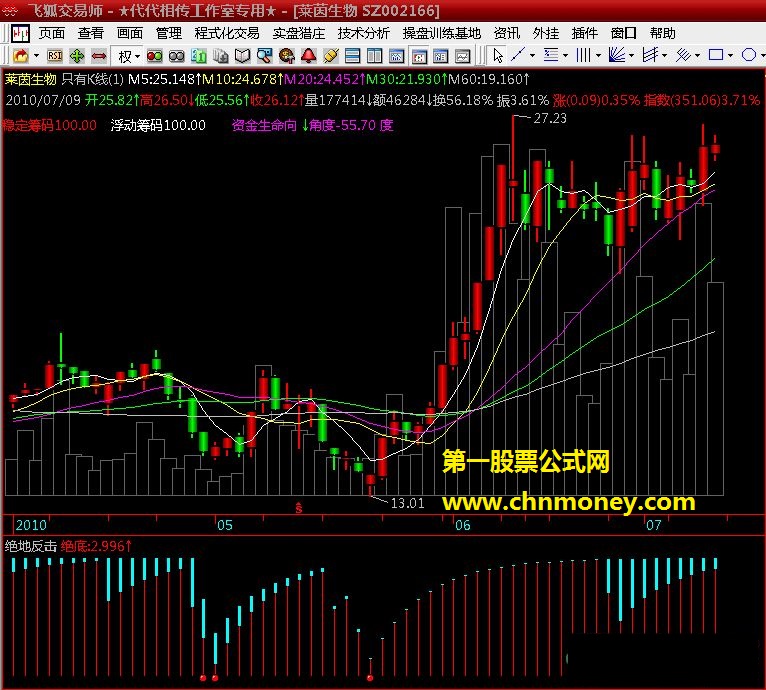Open the 窗口 menu
766x690 pixels.
coord(624,33)
